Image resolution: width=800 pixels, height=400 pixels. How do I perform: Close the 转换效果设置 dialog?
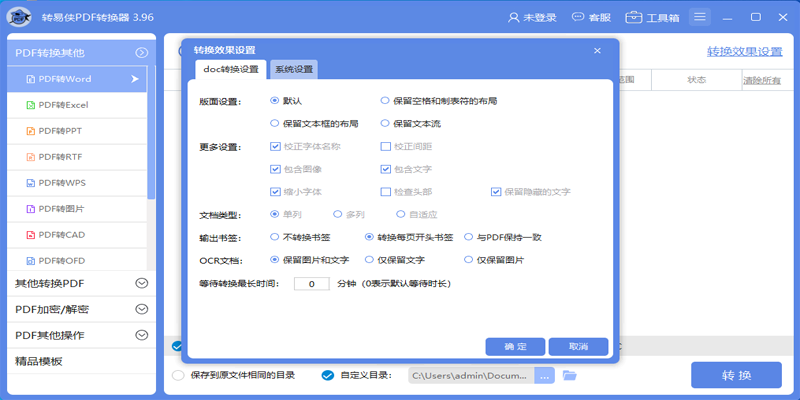(597, 51)
